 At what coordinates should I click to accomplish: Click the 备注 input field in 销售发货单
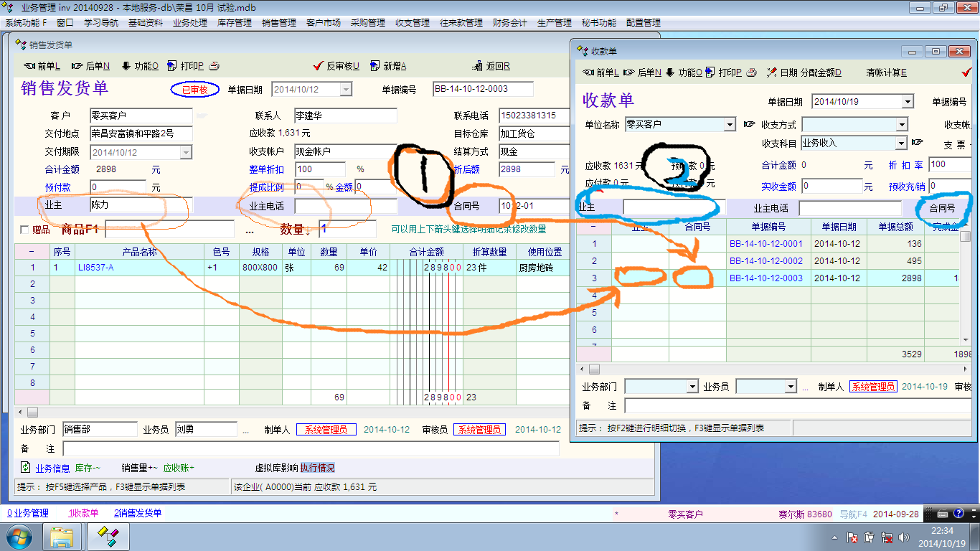click(310, 448)
